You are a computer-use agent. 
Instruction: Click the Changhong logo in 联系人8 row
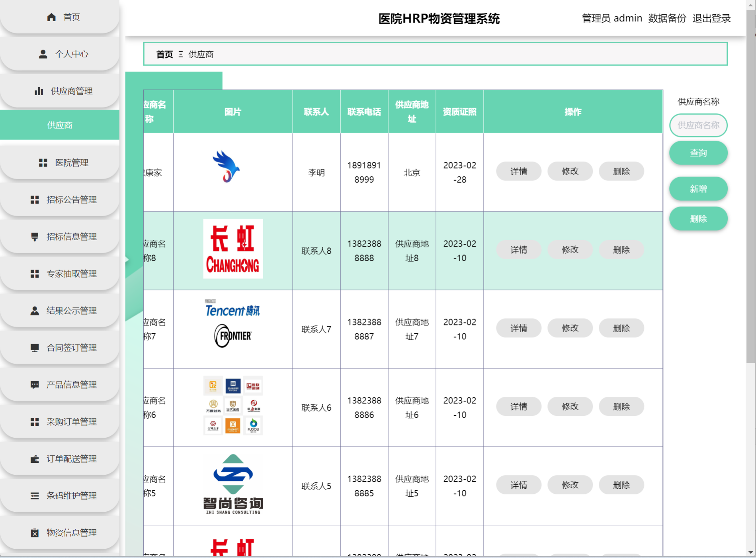point(233,249)
